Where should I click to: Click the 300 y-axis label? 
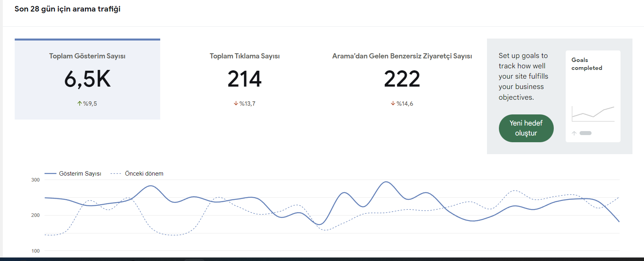point(35,180)
